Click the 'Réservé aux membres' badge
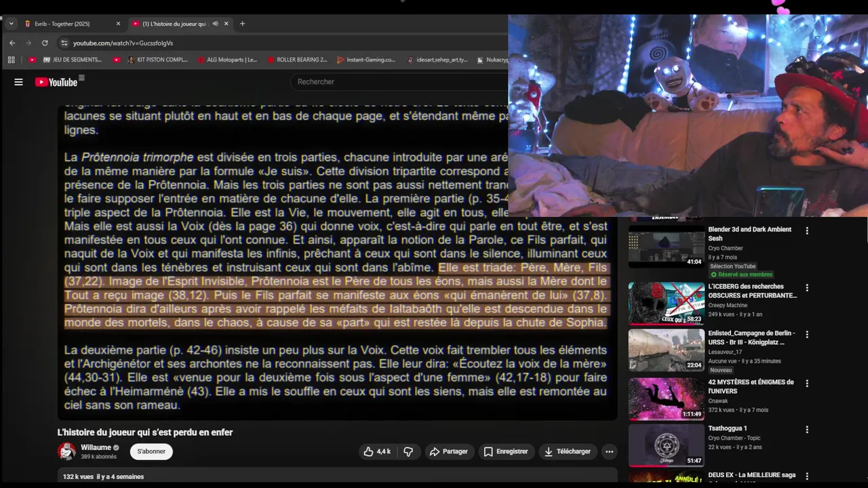 click(x=741, y=274)
